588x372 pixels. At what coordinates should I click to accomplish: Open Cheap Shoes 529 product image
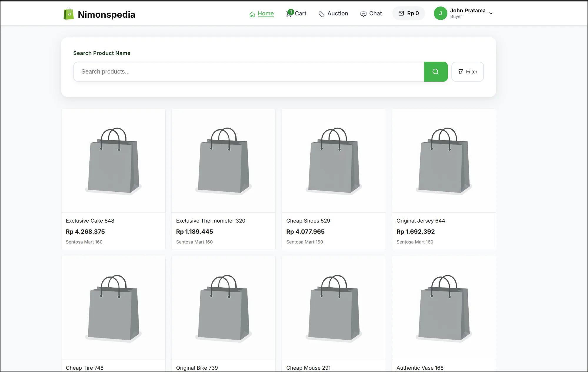click(334, 161)
